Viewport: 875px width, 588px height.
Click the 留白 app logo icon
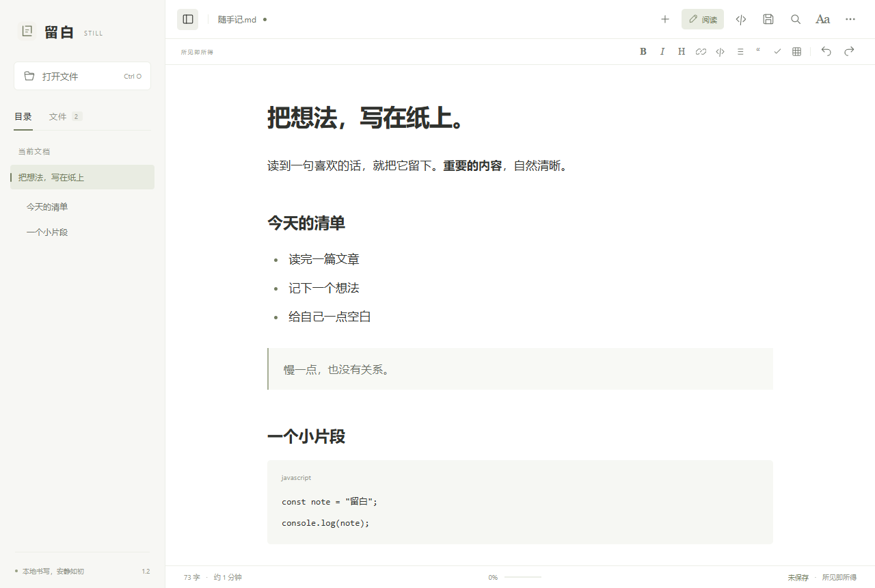pos(27,31)
